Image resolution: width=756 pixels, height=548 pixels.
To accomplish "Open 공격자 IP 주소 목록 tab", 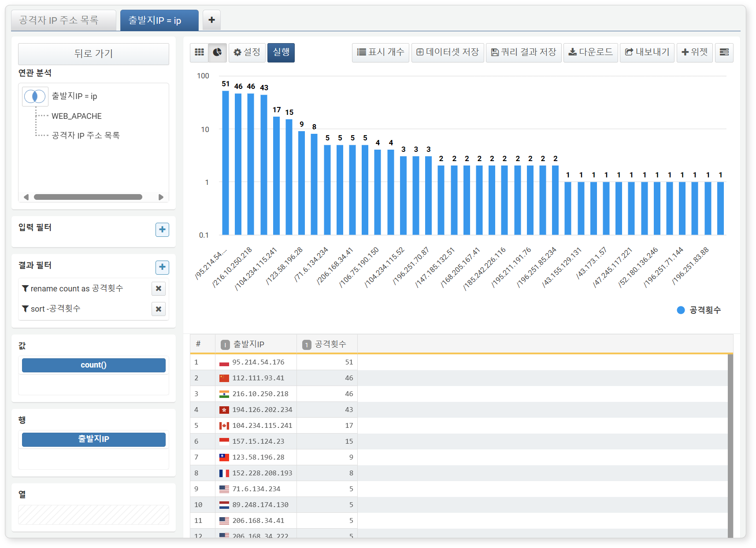I will click(x=63, y=20).
